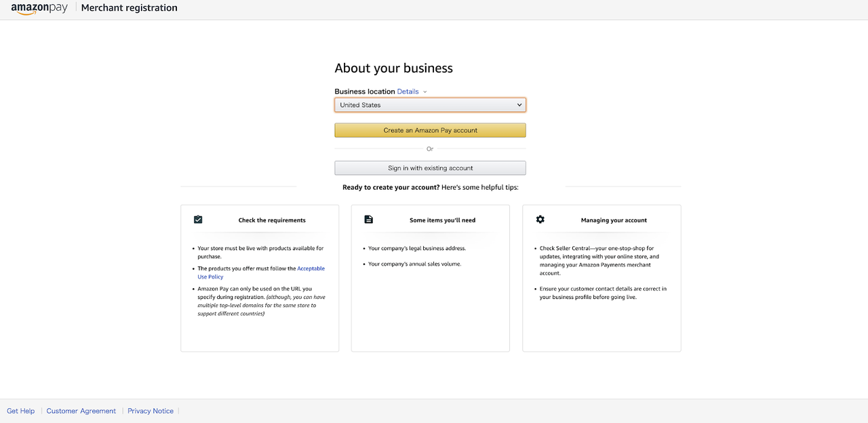Click the Some items you'll need title
Viewport: 868px width, 423px height.
(x=443, y=220)
